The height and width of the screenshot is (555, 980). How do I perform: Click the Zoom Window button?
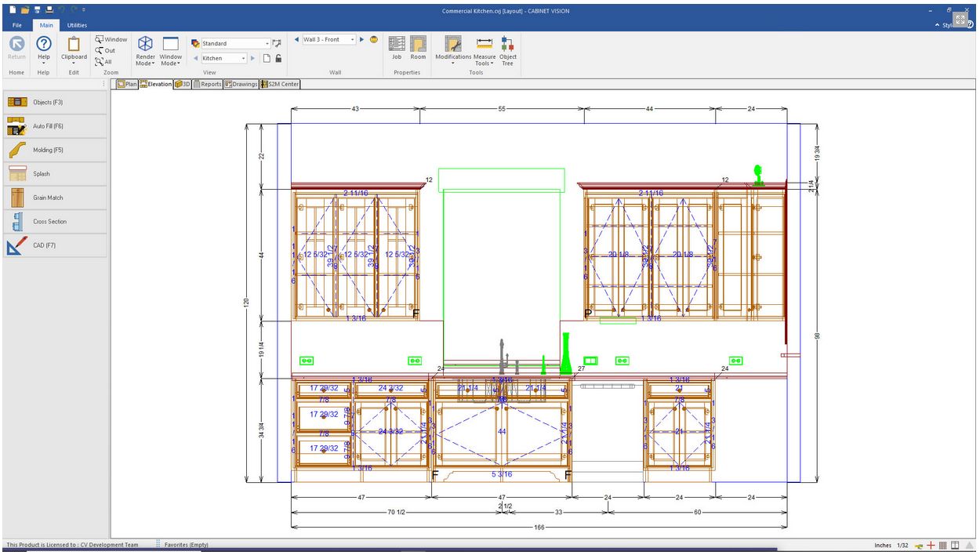111,39
